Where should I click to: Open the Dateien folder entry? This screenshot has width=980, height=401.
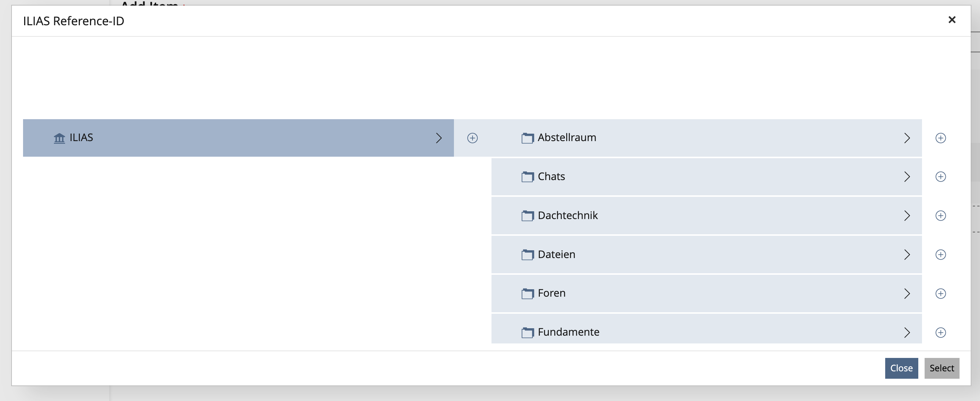click(556, 255)
